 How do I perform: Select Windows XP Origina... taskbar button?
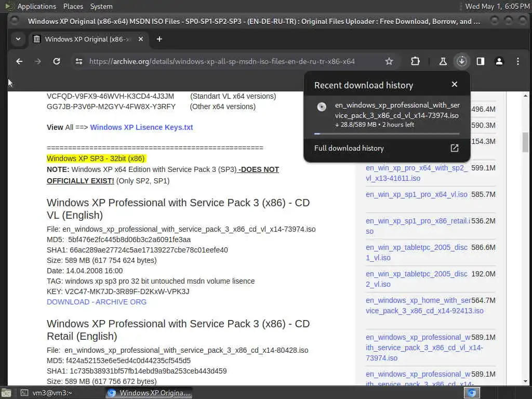[149, 393]
